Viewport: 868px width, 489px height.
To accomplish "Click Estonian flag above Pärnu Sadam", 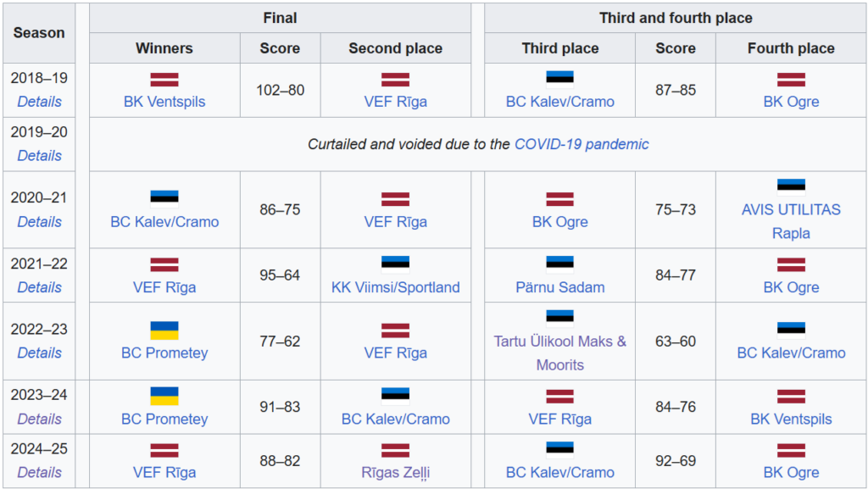I will (559, 264).
